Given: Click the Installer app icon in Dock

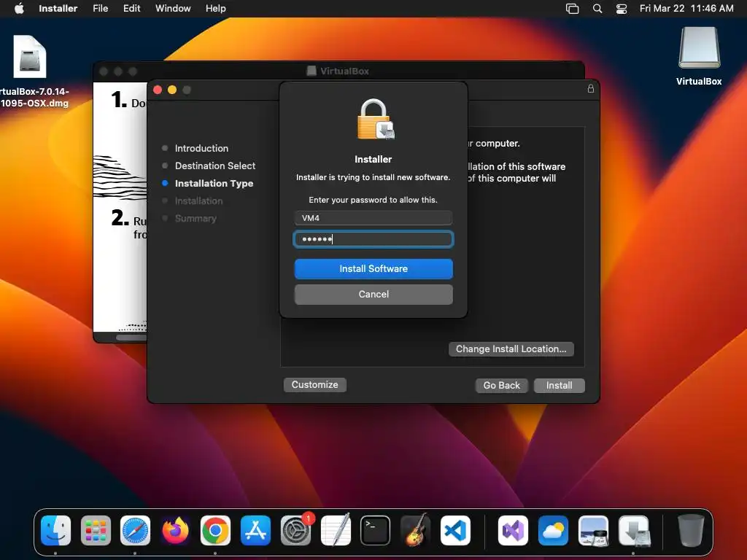Looking at the screenshot, I should (634, 531).
